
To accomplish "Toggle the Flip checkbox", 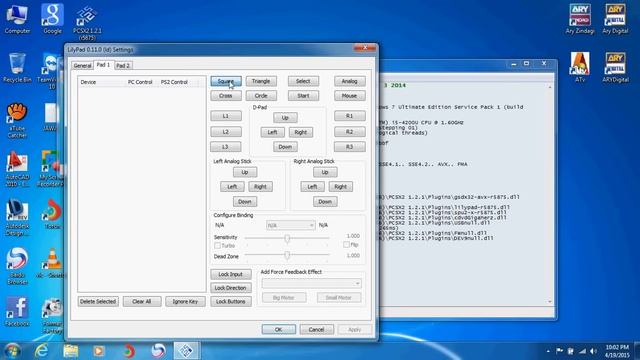I will (x=346, y=245).
